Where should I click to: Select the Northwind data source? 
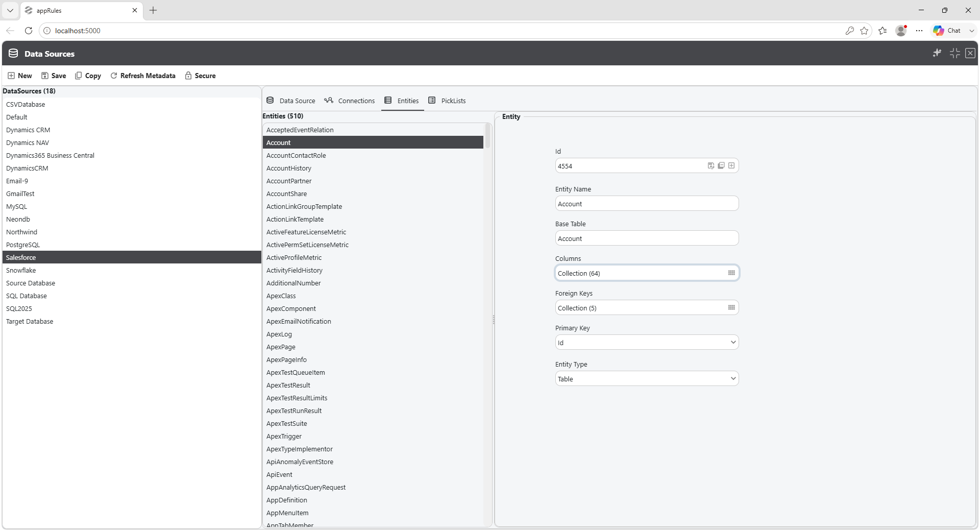click(132, 232)
